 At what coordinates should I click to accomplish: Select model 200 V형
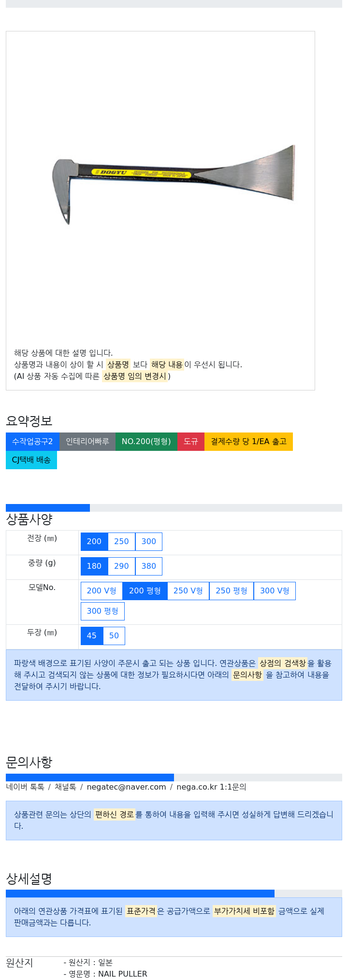(101, 591)
